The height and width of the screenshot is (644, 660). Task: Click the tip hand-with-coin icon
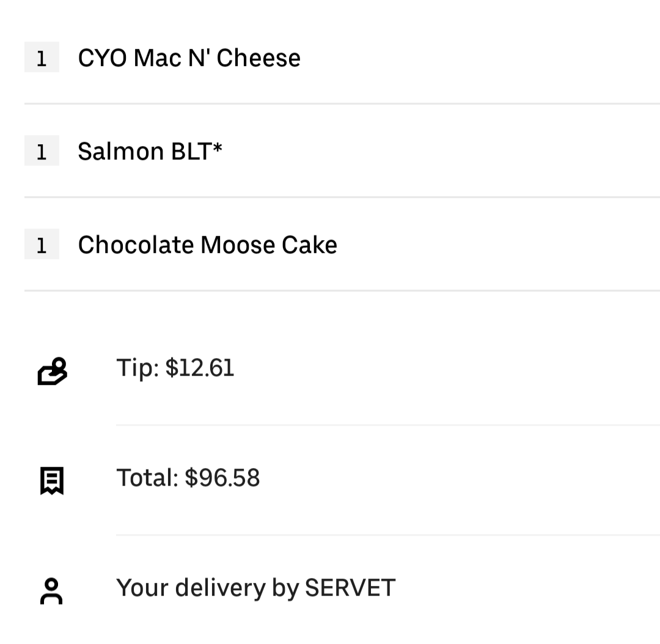(52, 371)
